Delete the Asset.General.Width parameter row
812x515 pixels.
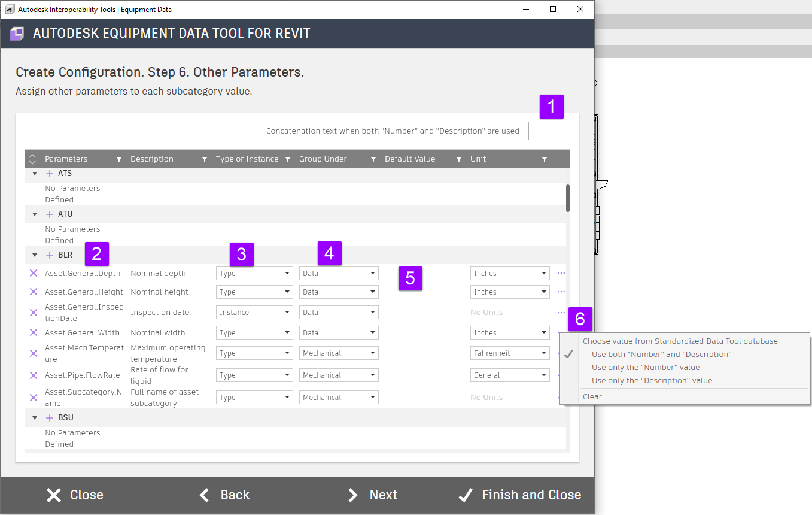(34, 333)
